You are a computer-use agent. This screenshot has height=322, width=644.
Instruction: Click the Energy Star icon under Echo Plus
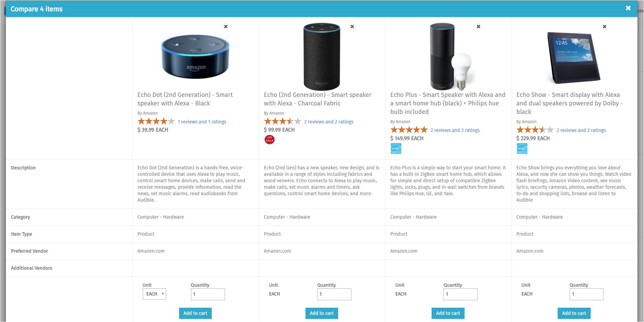tap(396, 148)
